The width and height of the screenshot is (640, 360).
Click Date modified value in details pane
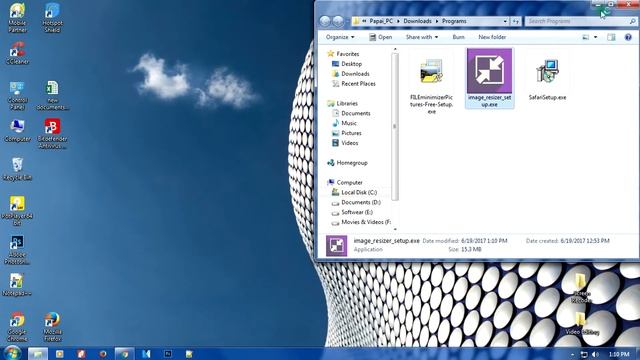pyautogui.click(x=484, y=241)
